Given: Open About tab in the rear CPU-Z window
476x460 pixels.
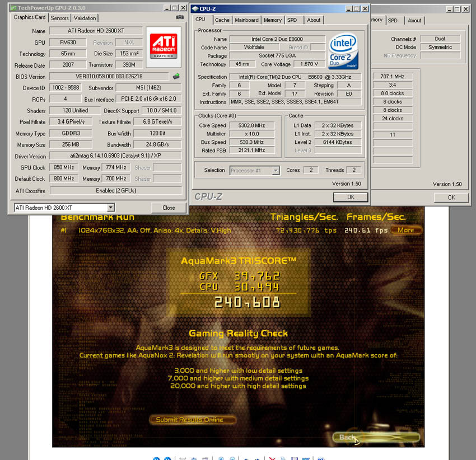Looking at the screenshot, I should [x=414, y=21].
